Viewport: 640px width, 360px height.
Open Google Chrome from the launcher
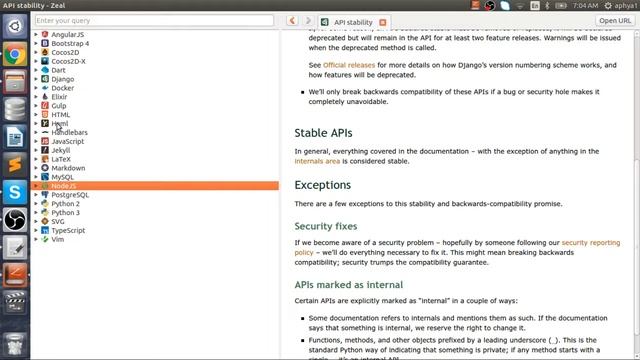coord(15,54)
